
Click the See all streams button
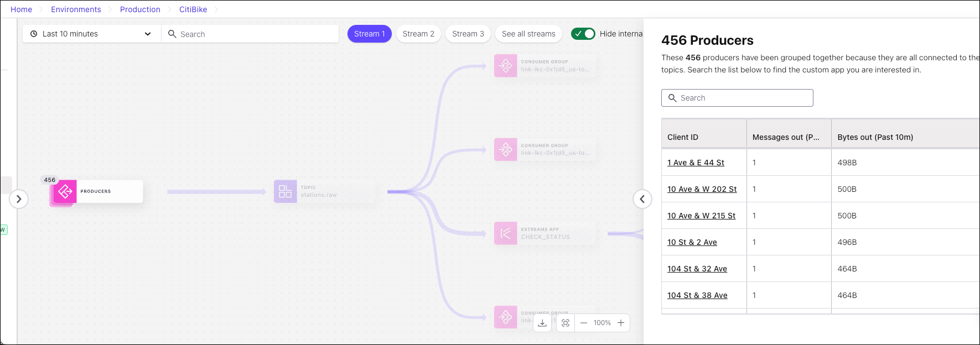pos(528,34)
